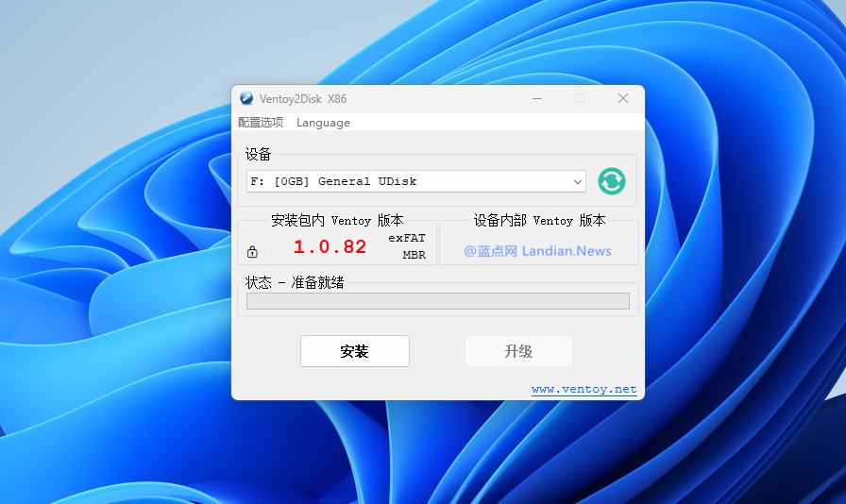Click the exFAT file system label
Screen dimensions: 846x504
[x=407, y=239]
